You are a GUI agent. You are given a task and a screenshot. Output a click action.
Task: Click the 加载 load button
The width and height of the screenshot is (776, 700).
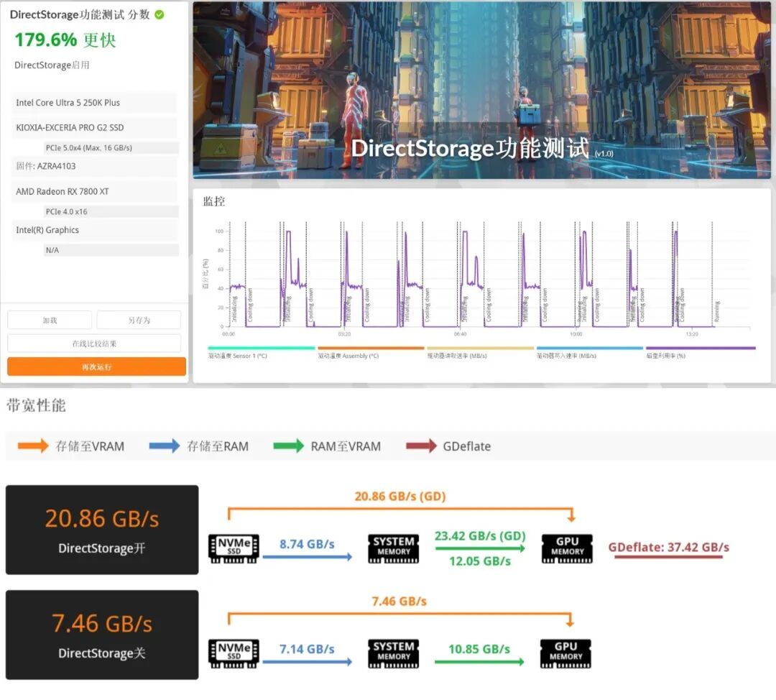[x=50, y=321]
